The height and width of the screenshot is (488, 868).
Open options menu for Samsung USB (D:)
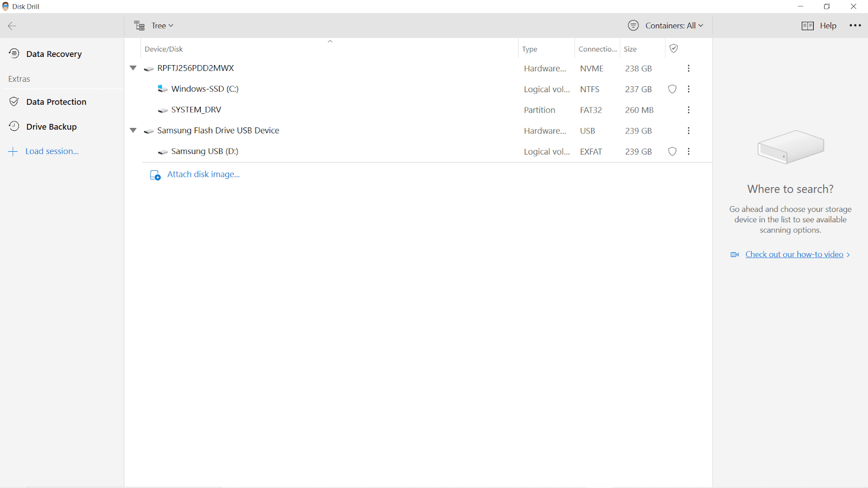[x=688, y=151]
